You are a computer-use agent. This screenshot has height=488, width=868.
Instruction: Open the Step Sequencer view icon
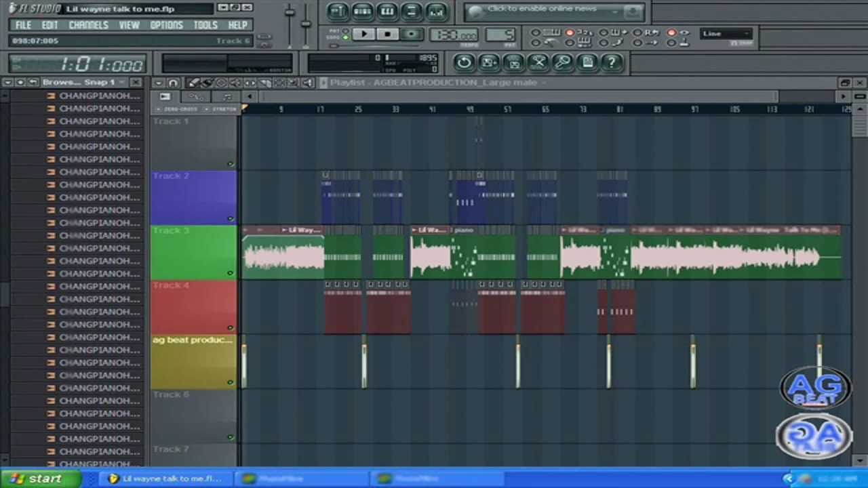(362, 11)
